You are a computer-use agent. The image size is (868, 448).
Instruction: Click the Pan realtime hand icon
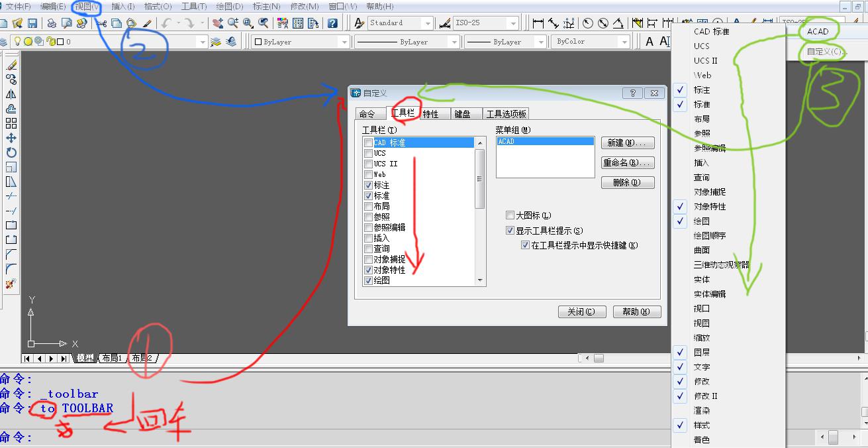tap(218, 23)
